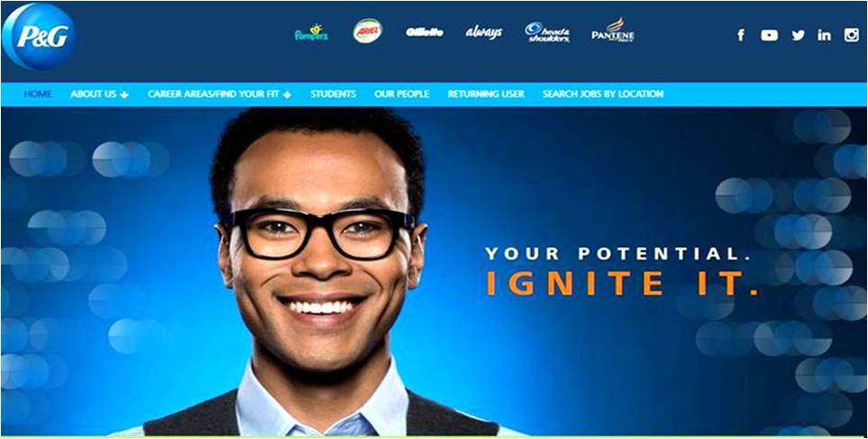Screen dimensions: 868x439
Task: Click the Ignite It banner headline
Action: (623, 282)
